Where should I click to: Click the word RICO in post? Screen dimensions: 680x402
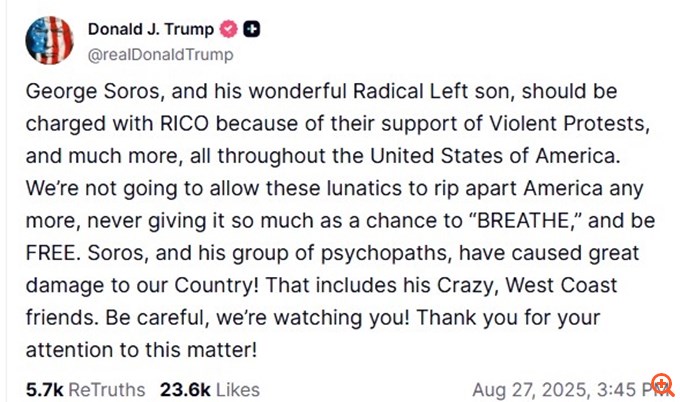(x=185, y=124)
